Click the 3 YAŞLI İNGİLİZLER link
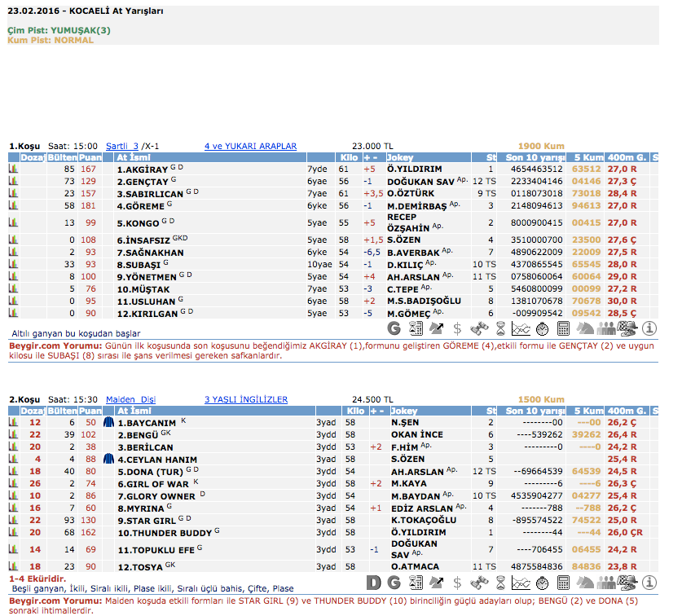The image size is (682, 616). pyautogui.click(x=245, y=400)
